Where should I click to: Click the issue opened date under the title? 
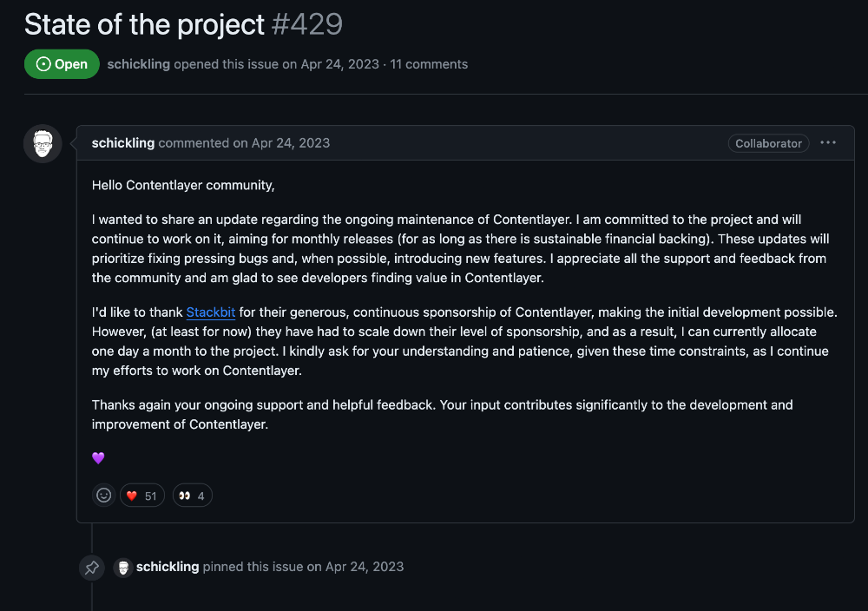[340, 64]
